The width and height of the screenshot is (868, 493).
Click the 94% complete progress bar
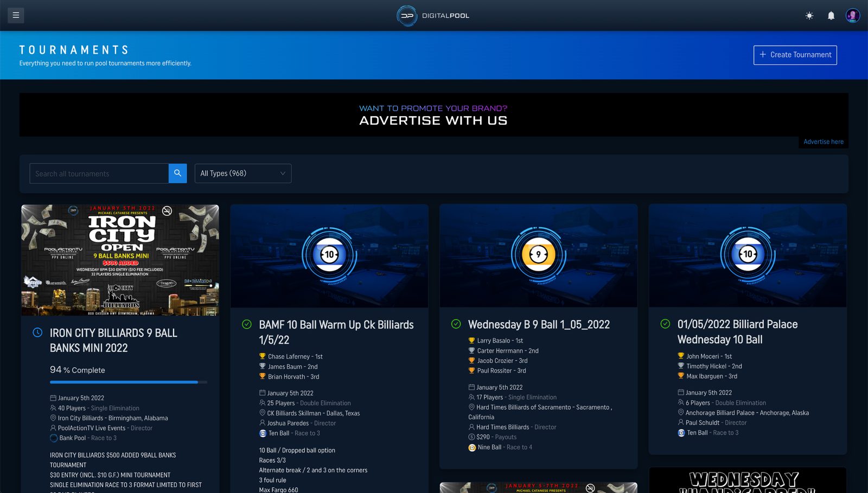[x=129, y=382]
